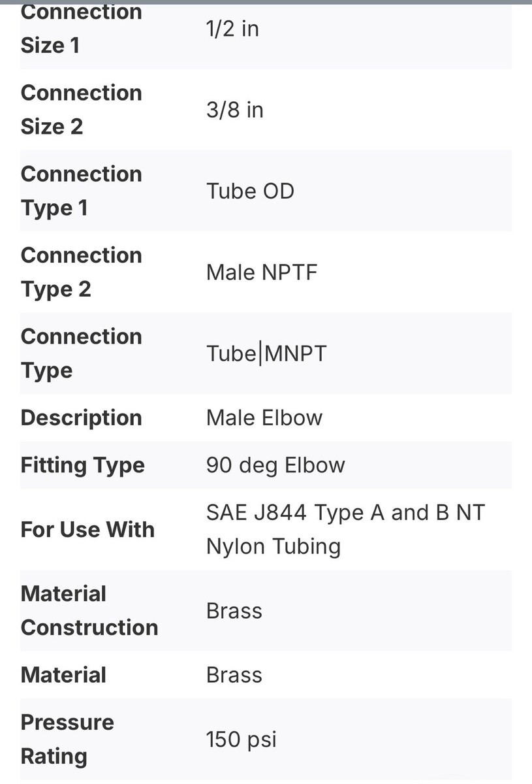
Task: Click the "1/2 in" connection size value
Action: point(232,29)
